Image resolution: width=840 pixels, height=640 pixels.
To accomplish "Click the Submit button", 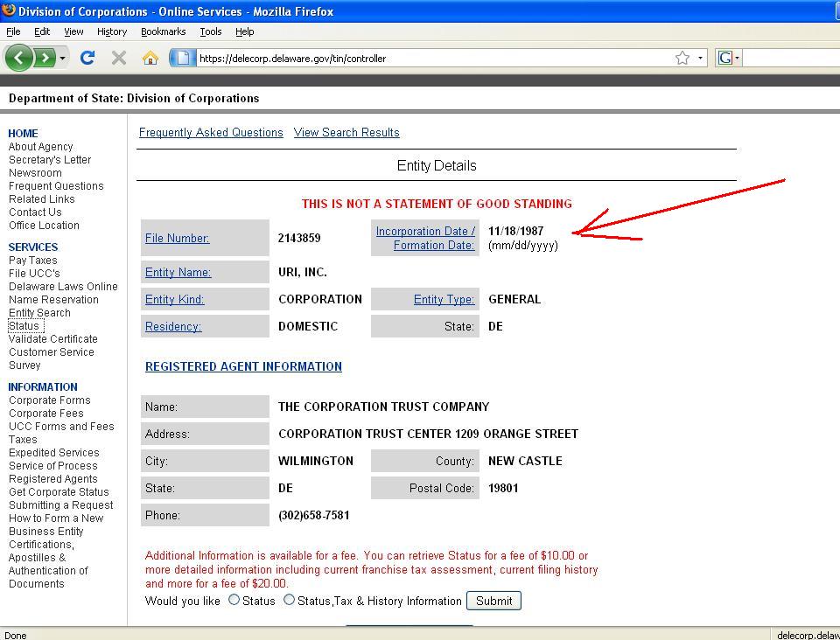I will 493,601.
